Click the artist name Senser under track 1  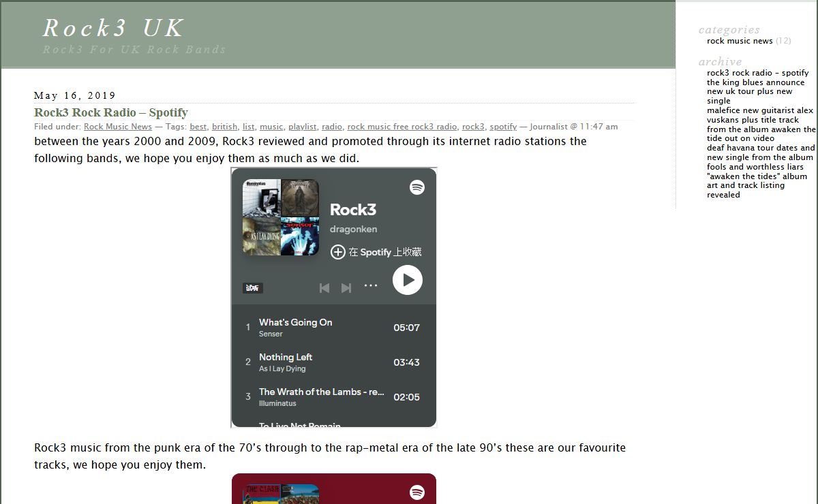click(271, 334)
